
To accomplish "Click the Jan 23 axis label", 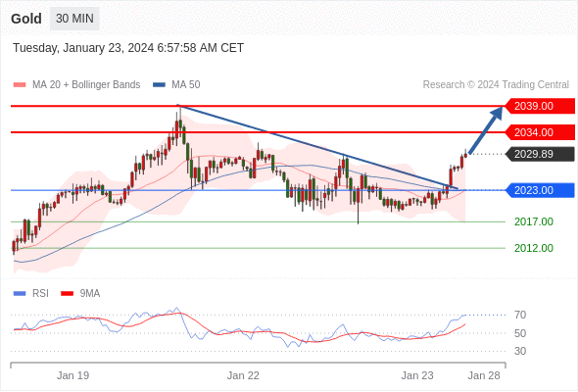I will [x=417, y=375].
